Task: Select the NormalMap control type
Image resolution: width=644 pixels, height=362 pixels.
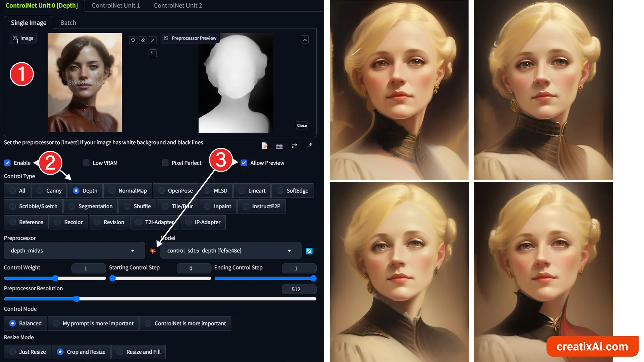Action: point(128,191)
